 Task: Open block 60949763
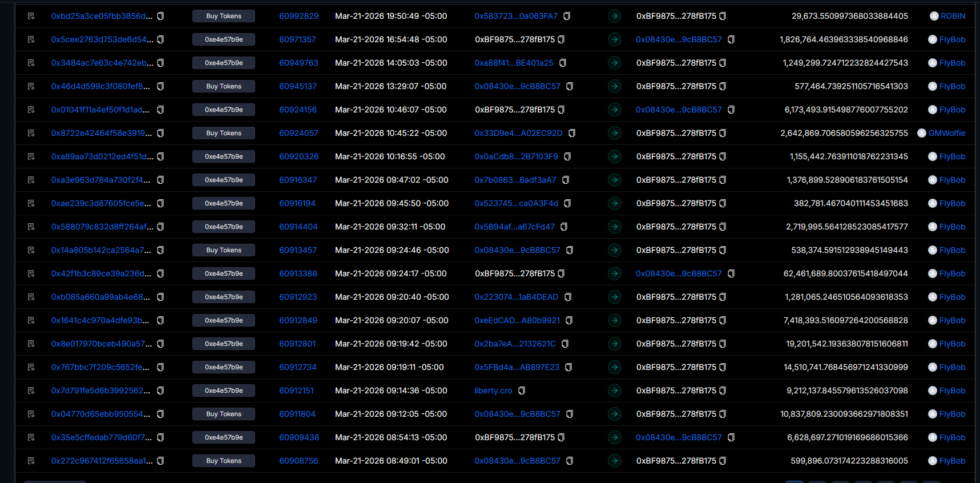tap(299, 63)
